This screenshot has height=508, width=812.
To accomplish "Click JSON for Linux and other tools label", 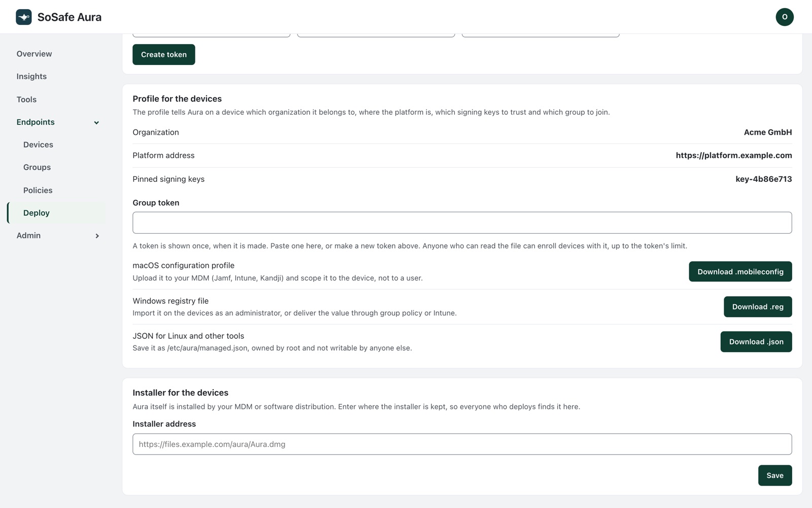I will click(188, 336).
